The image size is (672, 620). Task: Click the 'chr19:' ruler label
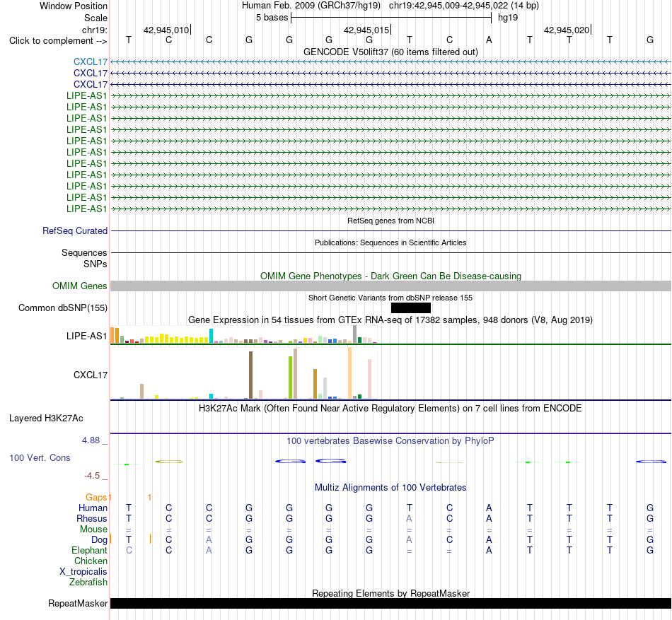pyautogui.click(x=94, y=30)
